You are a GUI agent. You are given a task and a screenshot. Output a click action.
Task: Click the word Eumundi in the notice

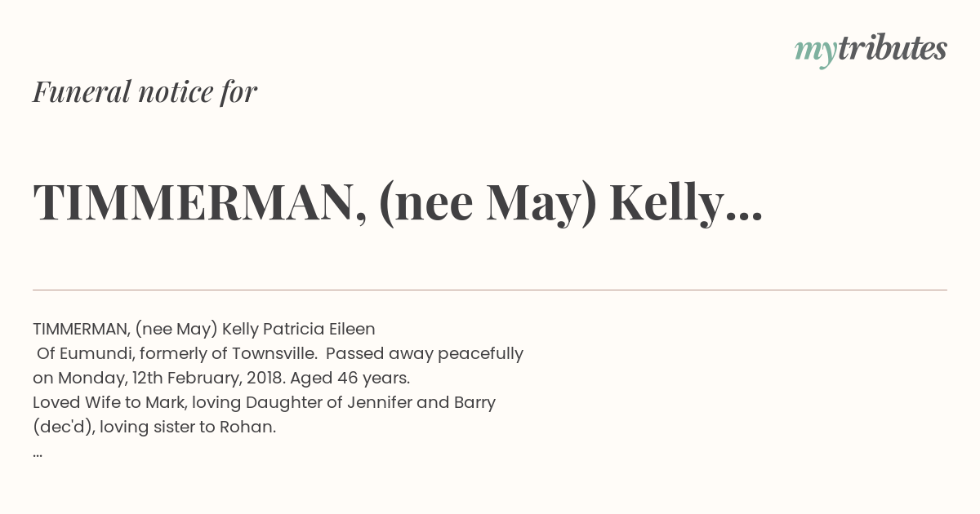coord(97,354)
